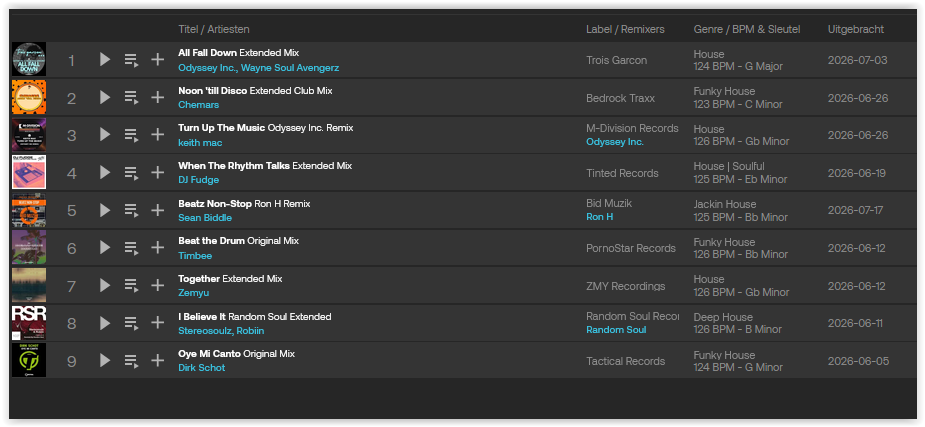925x427 pixels.
Task: Open All Fall Down cover thumbnail
Action: coord(29,60)
